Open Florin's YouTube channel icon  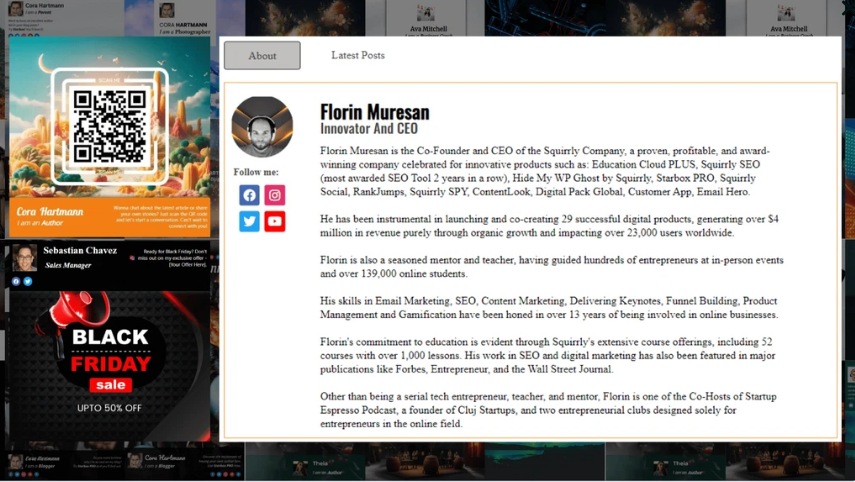pos(275,221)
